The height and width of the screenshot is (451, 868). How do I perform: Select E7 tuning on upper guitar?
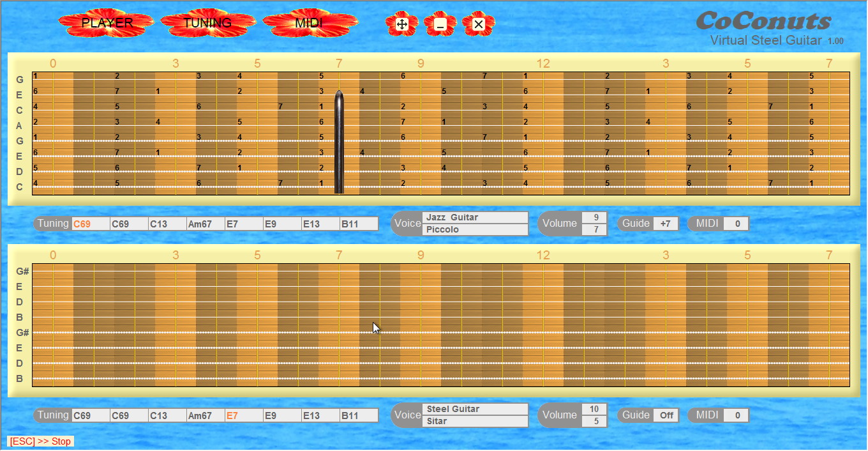tap(244, 224)
